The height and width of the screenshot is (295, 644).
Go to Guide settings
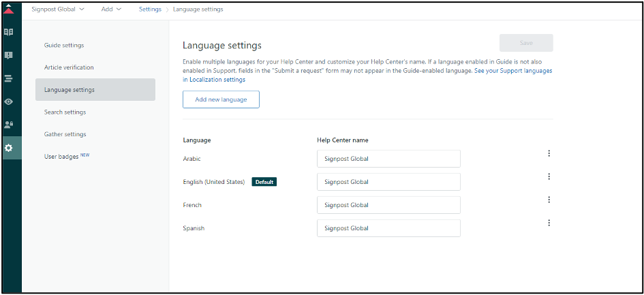click(x=64, y=46)
